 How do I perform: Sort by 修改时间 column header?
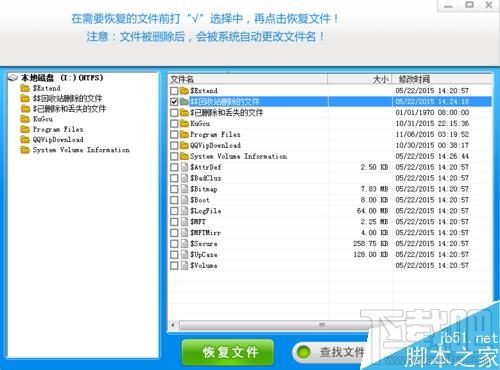click(x=442, y=79)
